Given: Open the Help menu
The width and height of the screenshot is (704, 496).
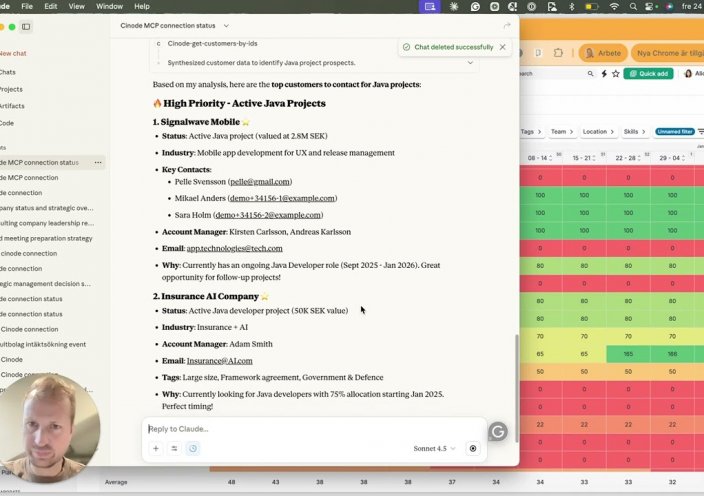Looking at the screenshot, I should pos(142,6).
